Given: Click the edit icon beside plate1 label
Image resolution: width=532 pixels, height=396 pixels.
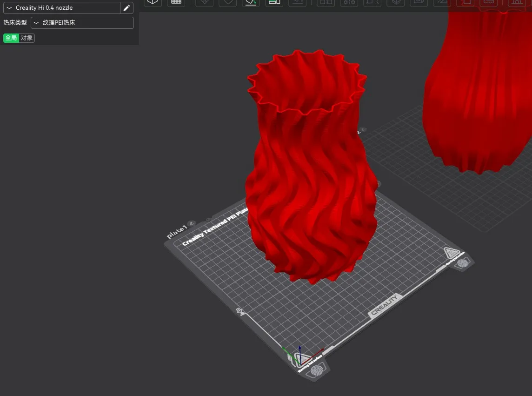Looking at the screenshot, I should tap(192, 224).
